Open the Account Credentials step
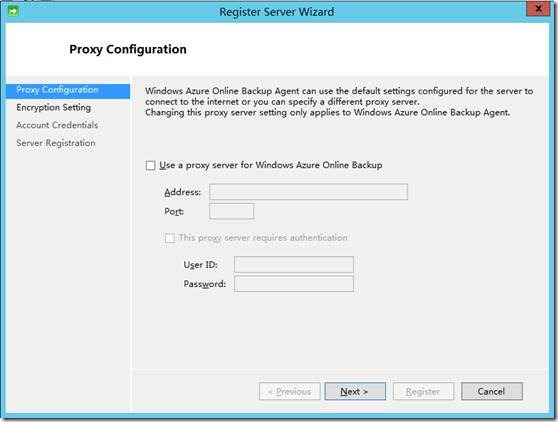The width and height of the screenshot is (558, 422). tap(57, 125)
